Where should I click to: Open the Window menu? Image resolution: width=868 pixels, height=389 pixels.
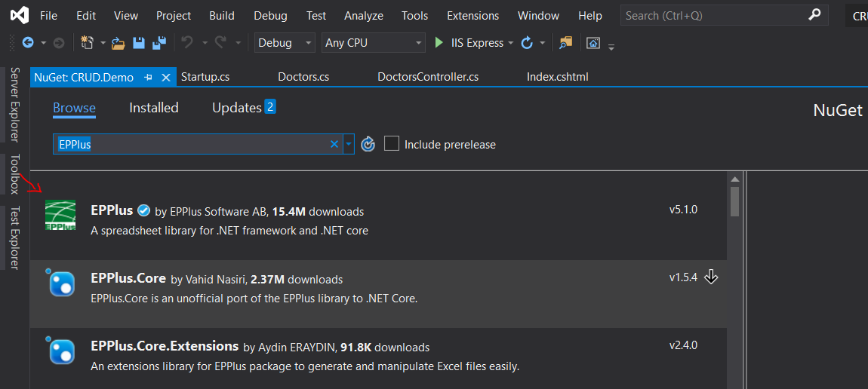pyautogui.click(x=539, y=16)
